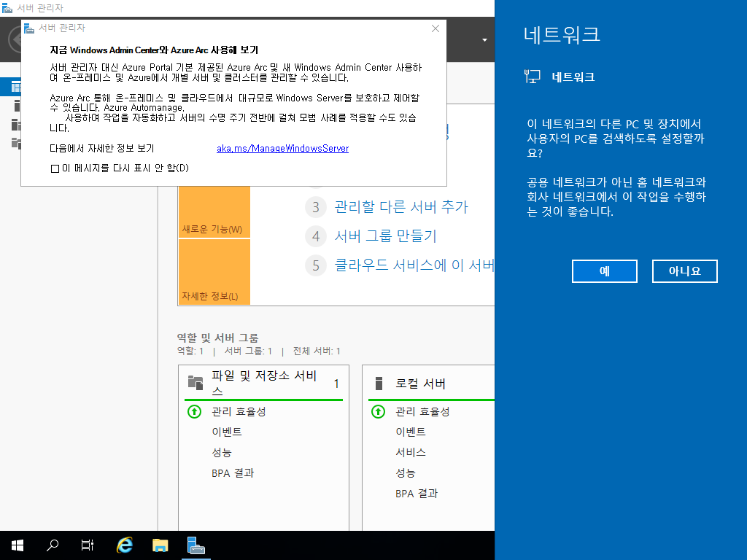Image resolution: width=747 pixels, height=560 pixels.
Task: Open 로컬 서버 tile title
Action: pyautogui.click(x=420, y=384)
